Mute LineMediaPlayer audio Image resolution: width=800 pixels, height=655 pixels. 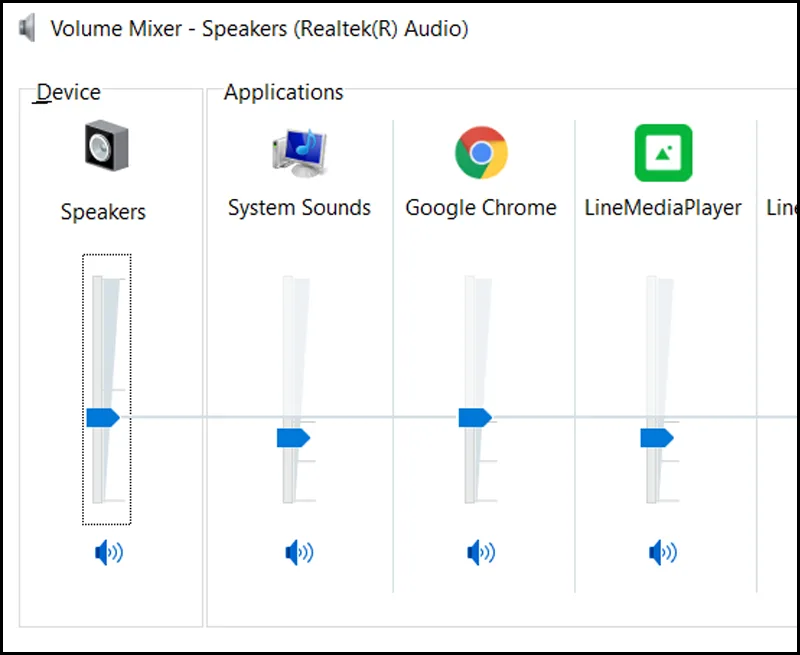[663, 552]
